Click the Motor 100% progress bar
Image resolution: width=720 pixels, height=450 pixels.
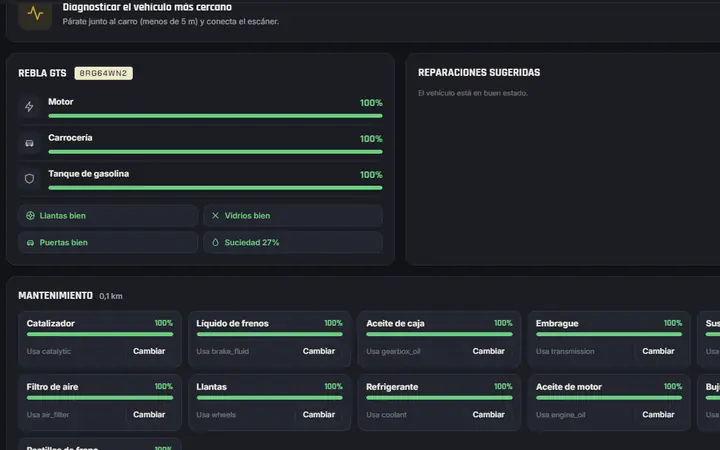click(215, 116)
